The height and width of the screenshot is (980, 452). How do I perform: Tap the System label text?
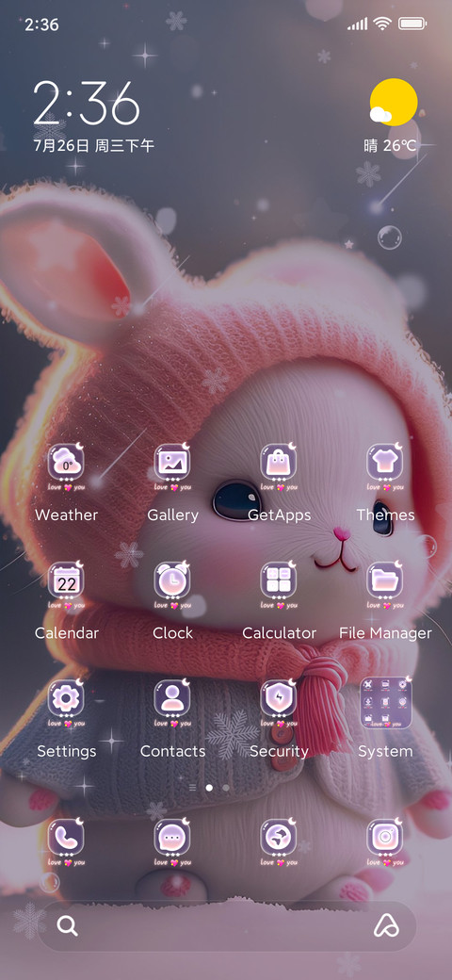pyautogui.click(x=385, y=751)
